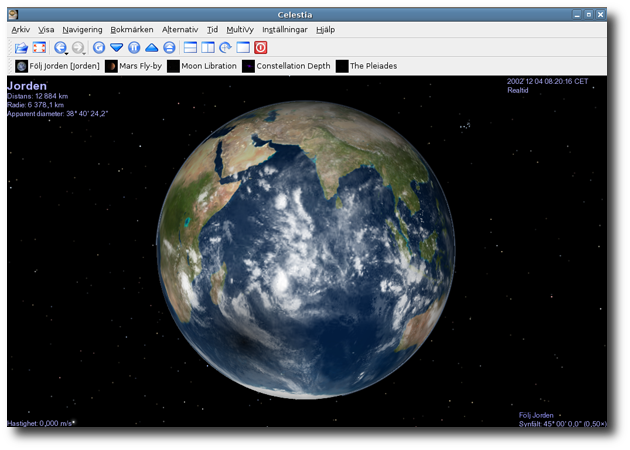The image size is (630, 450).
Task: Select the Följ Jorden [Jorden] bookmark
Action: (57, 66)
